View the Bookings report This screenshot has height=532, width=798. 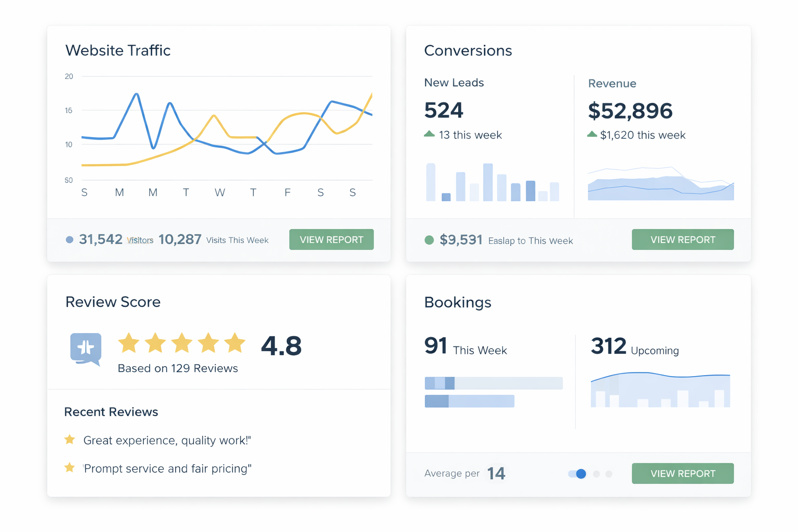point(683,473)
